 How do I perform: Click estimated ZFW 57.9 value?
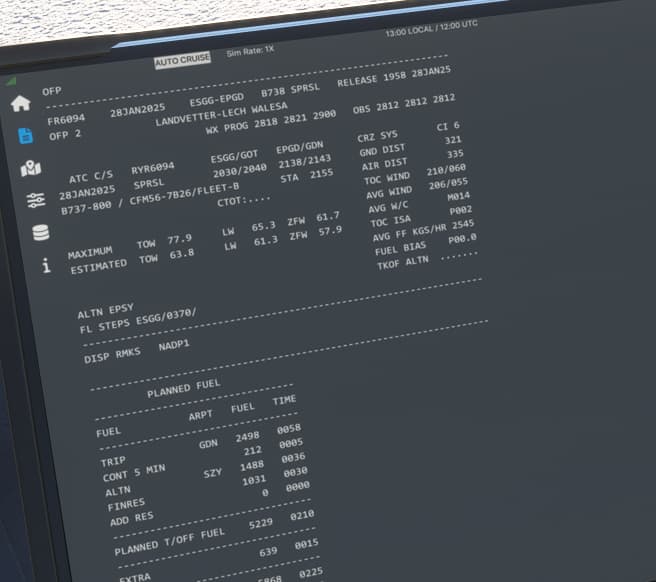330,231
